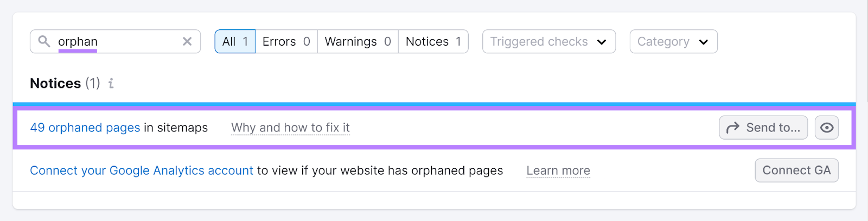The width and height of the screenshot is (868, 221).
Task: Click Why and how to fix it
Action: click(x=290, y=128)
